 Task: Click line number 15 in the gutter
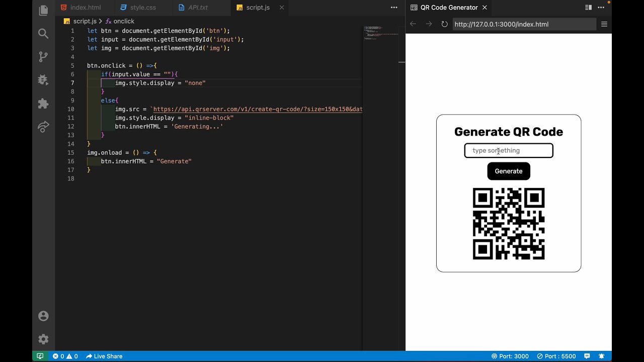point(70,152)
